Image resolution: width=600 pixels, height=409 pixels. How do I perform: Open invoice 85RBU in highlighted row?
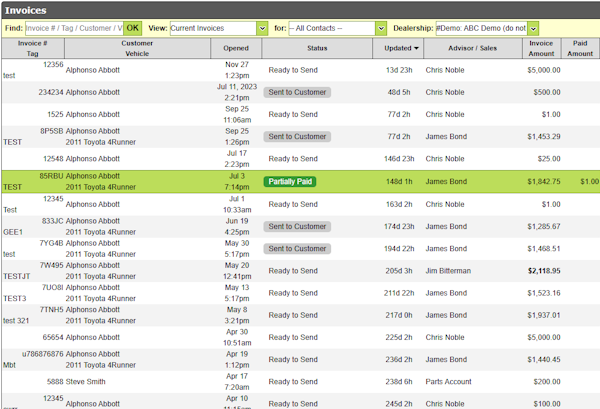pos(51,176)
